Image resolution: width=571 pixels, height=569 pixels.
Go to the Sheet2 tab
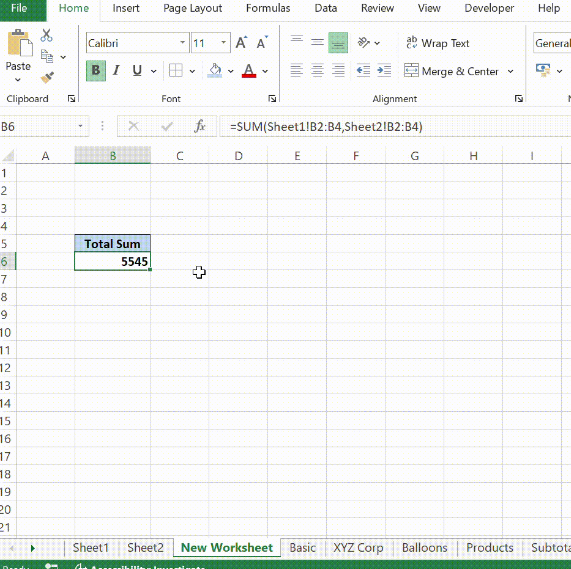145,548
